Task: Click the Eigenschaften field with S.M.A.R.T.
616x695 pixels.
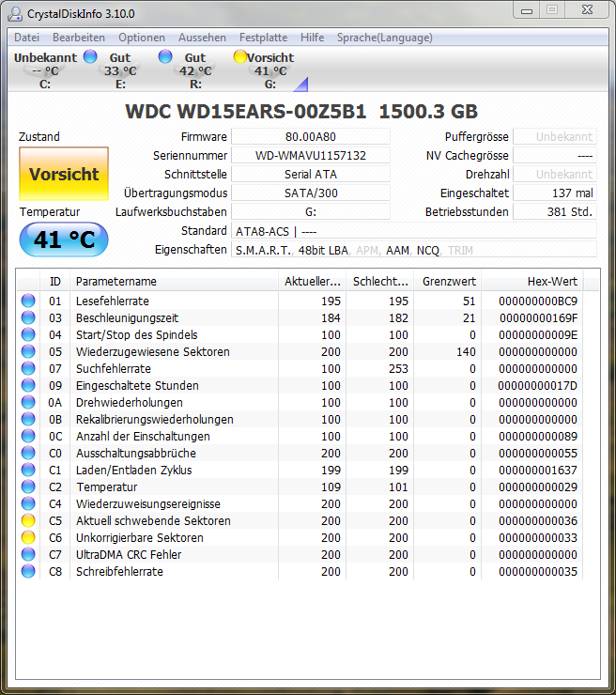Action: pyautogui.click(x=414, y=250)
